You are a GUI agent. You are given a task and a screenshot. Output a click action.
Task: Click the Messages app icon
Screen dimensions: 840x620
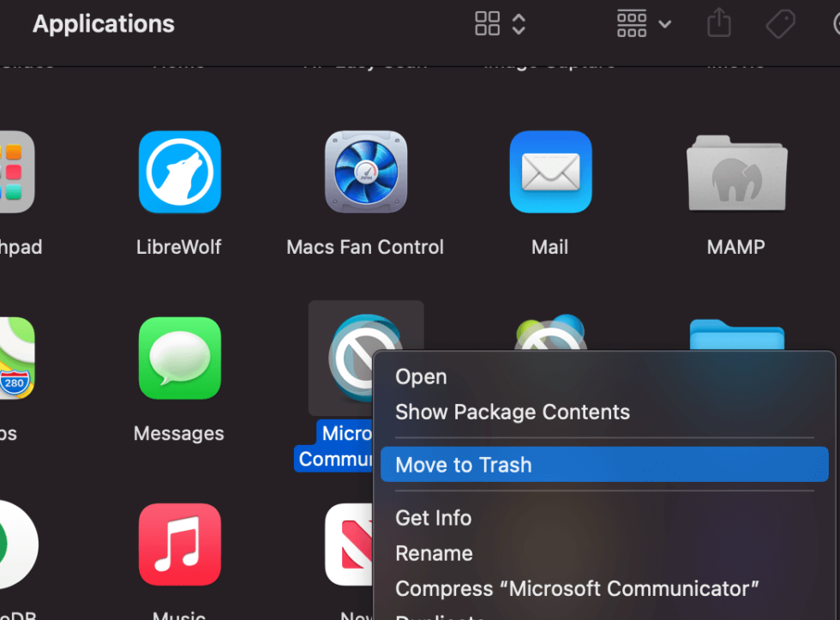[179, 358]
